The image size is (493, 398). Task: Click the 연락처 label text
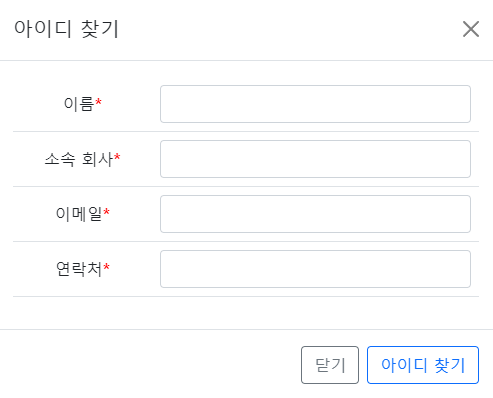click(79, 269)
